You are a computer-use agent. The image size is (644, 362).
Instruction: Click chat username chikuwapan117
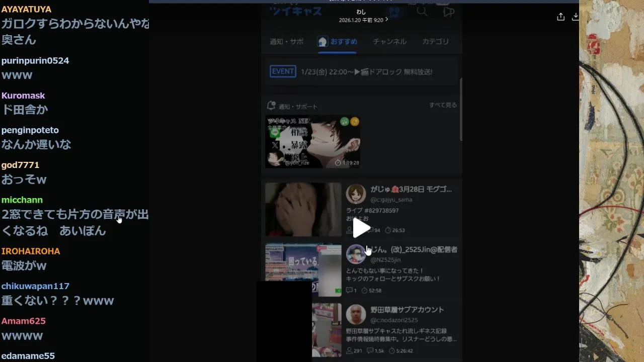click(35, 286)
